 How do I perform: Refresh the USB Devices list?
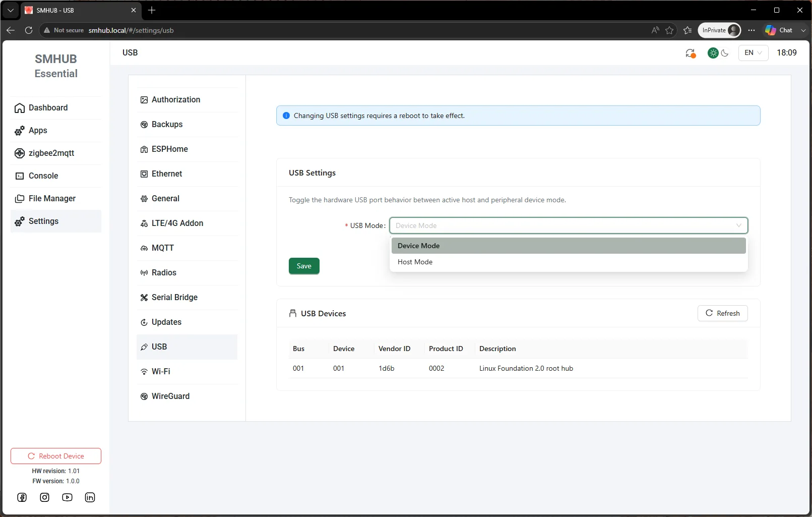point(723,313)
